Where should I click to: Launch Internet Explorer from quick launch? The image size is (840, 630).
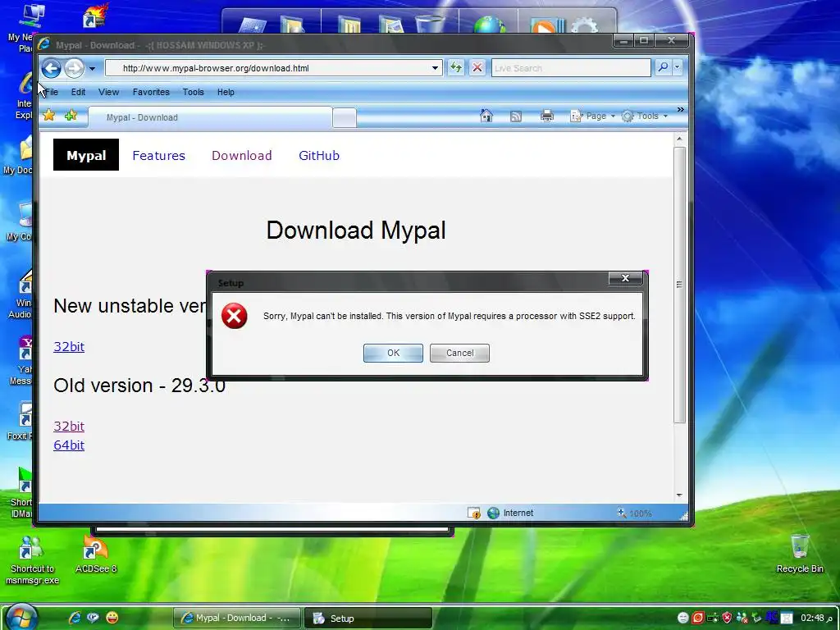pyautogui.click(x=75, y=618)
